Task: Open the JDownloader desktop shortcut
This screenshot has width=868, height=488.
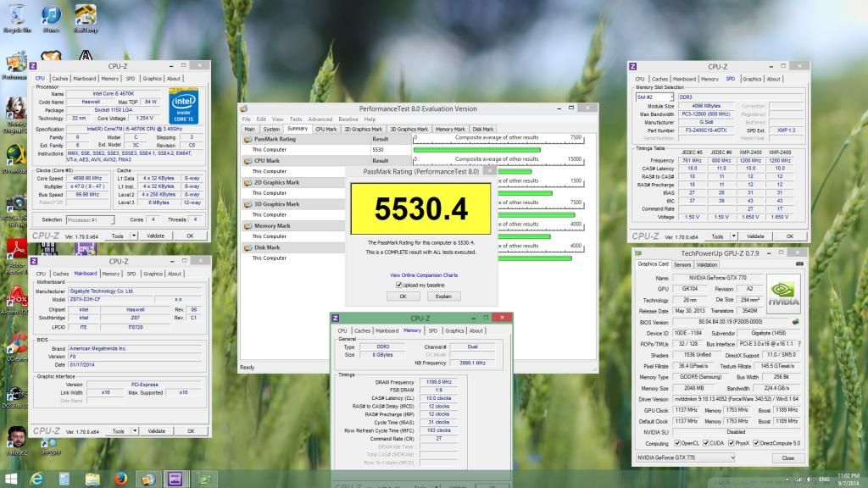Action: (x=15, y=159)
